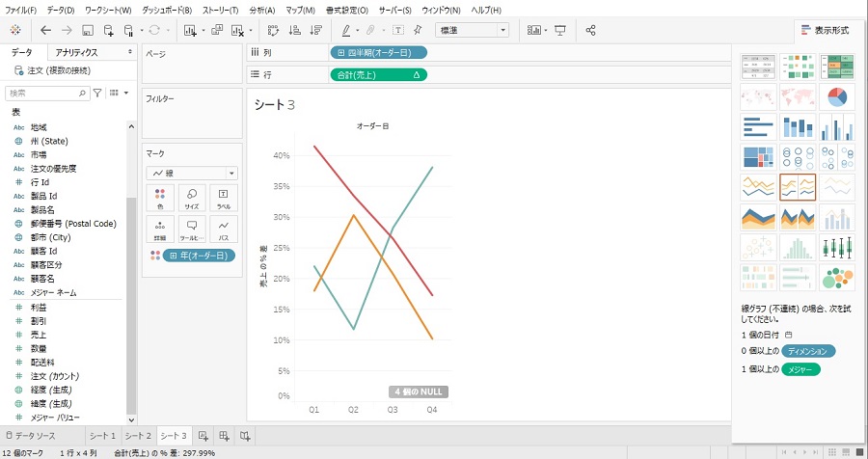This screenshot has width=868, height=459.
Task: Click the share icon in toolbar
Action: 590,30
